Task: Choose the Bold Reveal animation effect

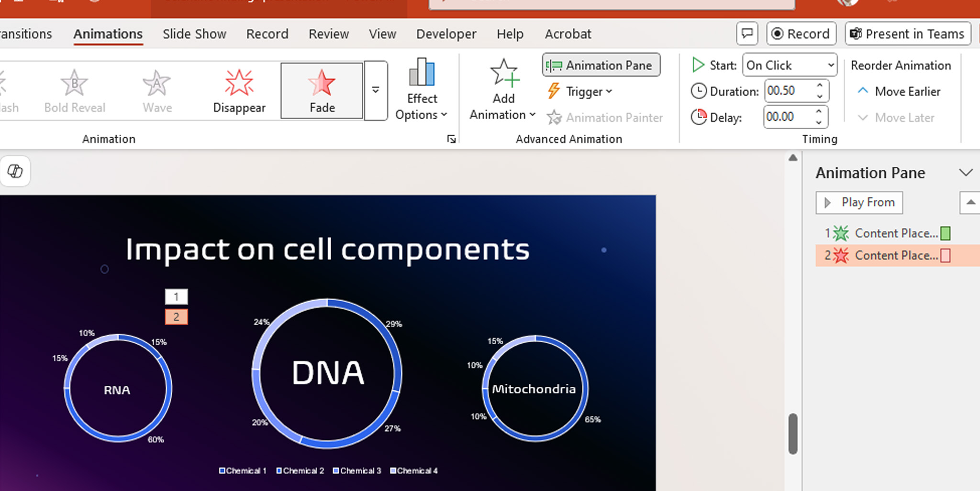Action: point(75,91)
